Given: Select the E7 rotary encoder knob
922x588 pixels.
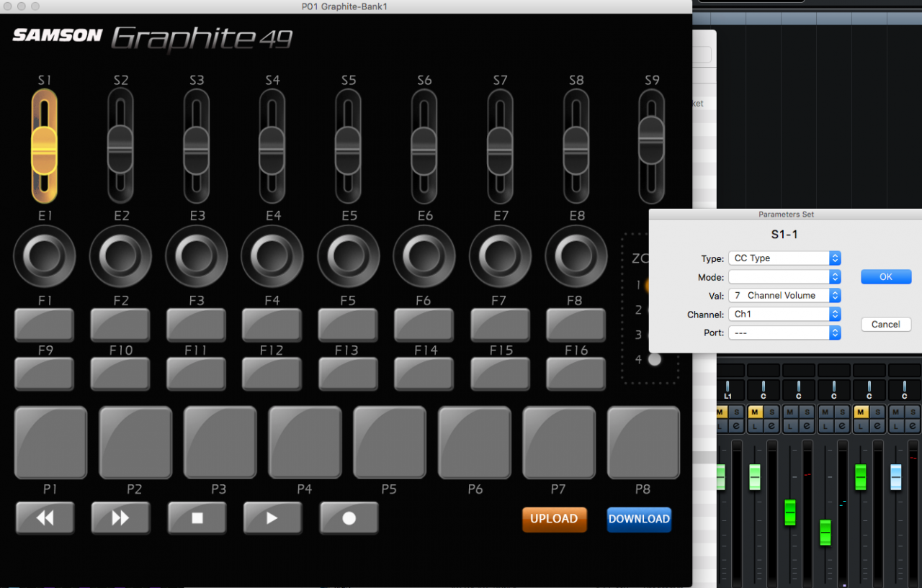Looking at the screenshot, I should pyautogui.click(x=501, y=256).
